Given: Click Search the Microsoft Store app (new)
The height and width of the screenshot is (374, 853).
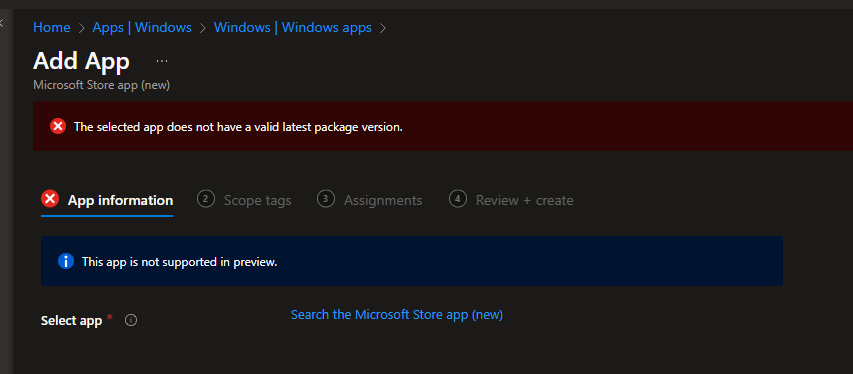Looking at the screenshot, I should pos(397,314).
